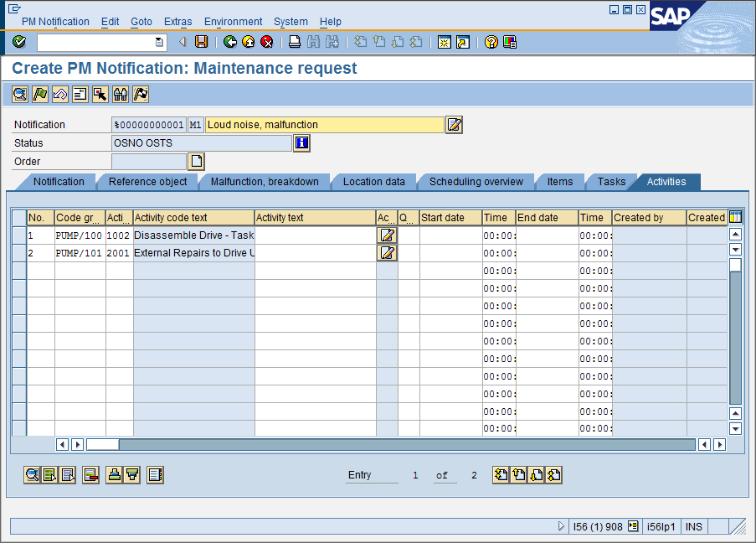Image resolution: width=756 pixels, height=543 pixels.
Task: Click the green checkmark Enter icon
Action: click(19, 42)
